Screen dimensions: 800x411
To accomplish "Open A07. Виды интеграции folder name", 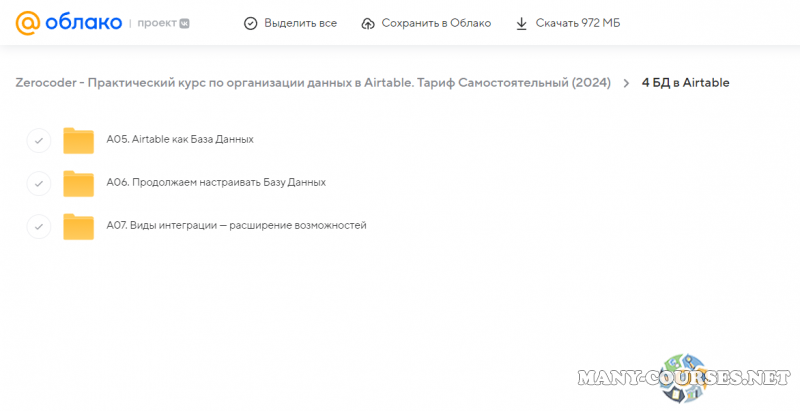I will click(236, 226).
